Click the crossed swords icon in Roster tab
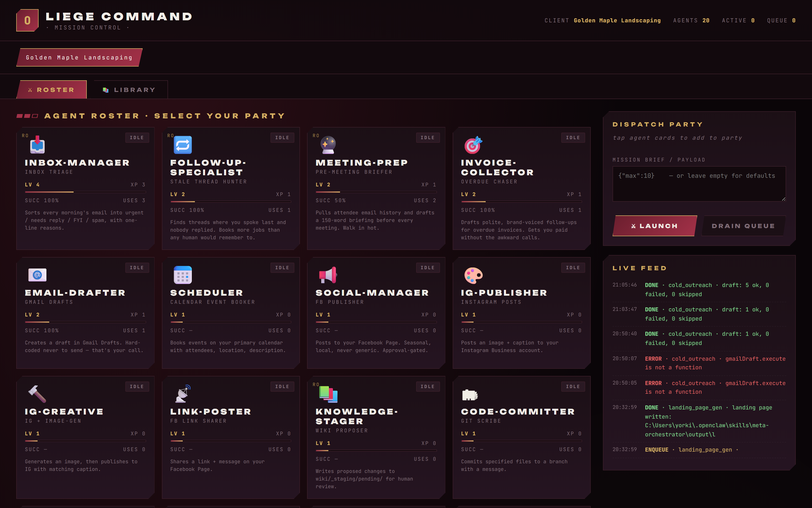Screen dimensions: 812x508 click(30, 90)
